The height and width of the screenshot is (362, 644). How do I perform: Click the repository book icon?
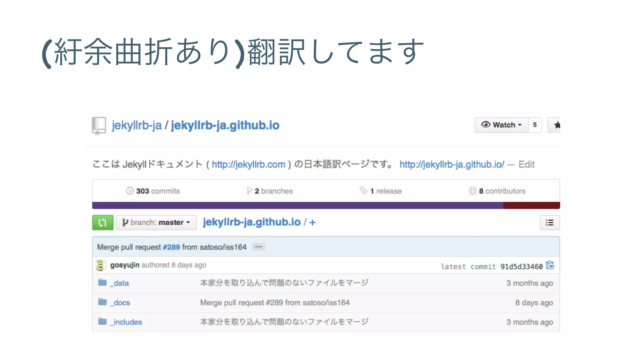(99, 126)
